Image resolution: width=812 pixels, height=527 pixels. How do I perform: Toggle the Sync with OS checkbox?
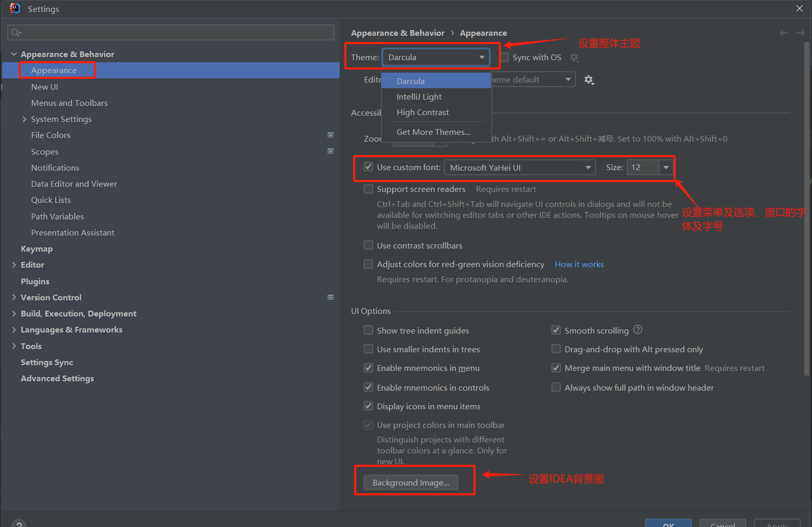point(505,57)
